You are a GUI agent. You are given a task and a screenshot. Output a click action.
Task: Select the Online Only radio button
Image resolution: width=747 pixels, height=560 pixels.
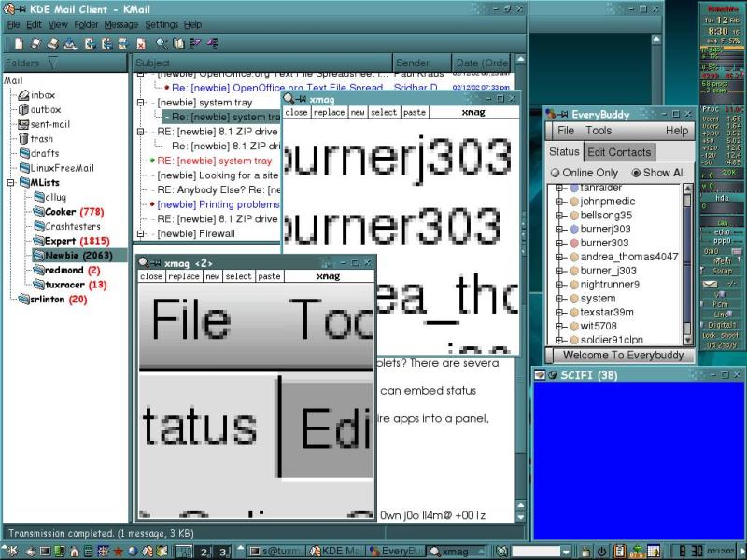[555, 173]
